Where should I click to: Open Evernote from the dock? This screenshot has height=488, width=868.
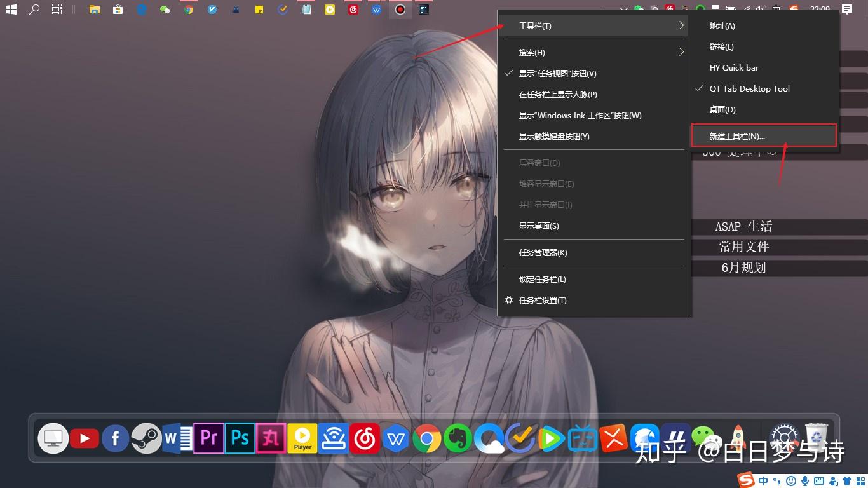(458, 438)
